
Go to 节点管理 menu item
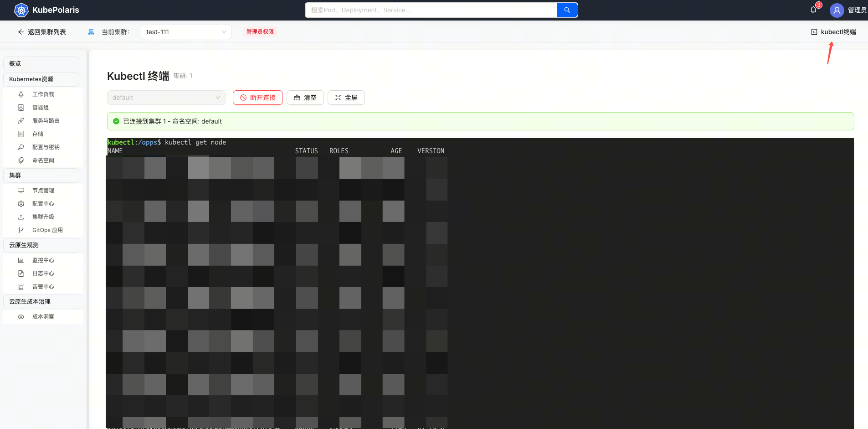(x=43, y=191)
